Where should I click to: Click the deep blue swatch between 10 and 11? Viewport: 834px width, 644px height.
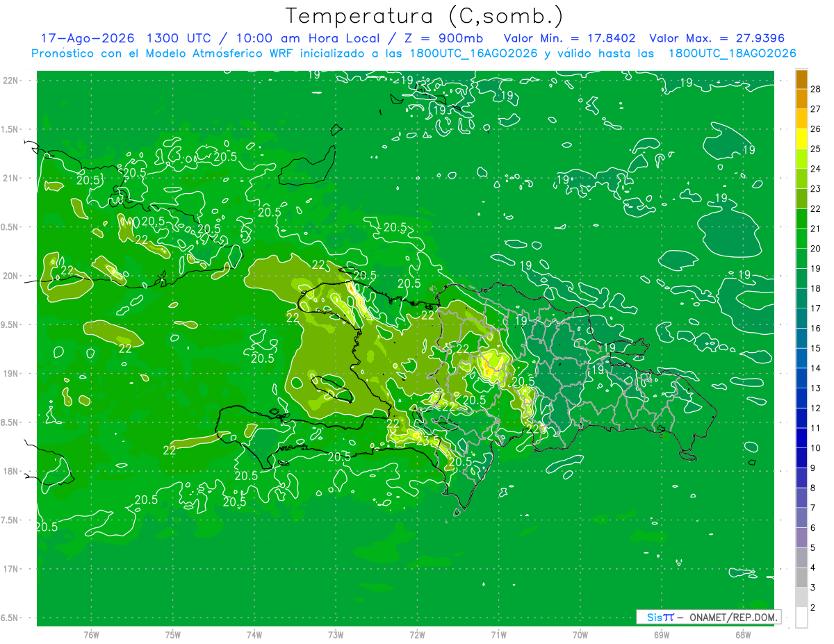click(801, 438)
